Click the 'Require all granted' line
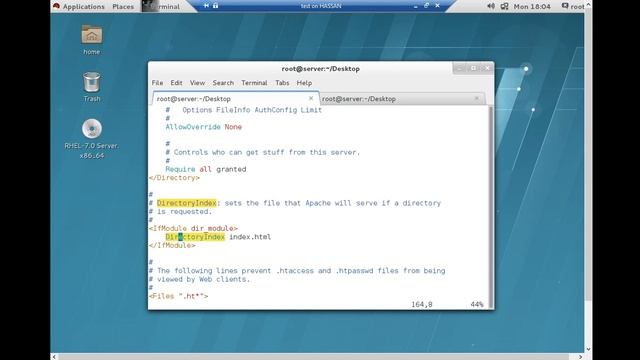The width and height of the screenshot is (640, 360). [x=206, y=169]
